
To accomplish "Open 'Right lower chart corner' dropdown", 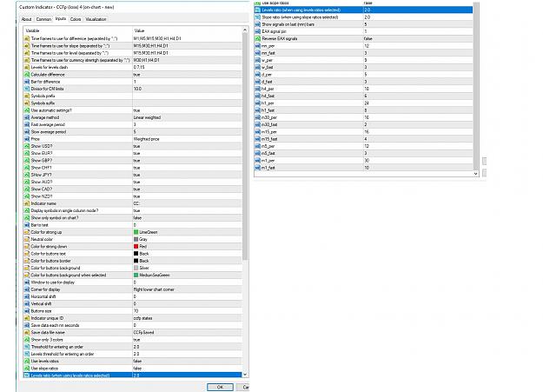I will [187, 289].
